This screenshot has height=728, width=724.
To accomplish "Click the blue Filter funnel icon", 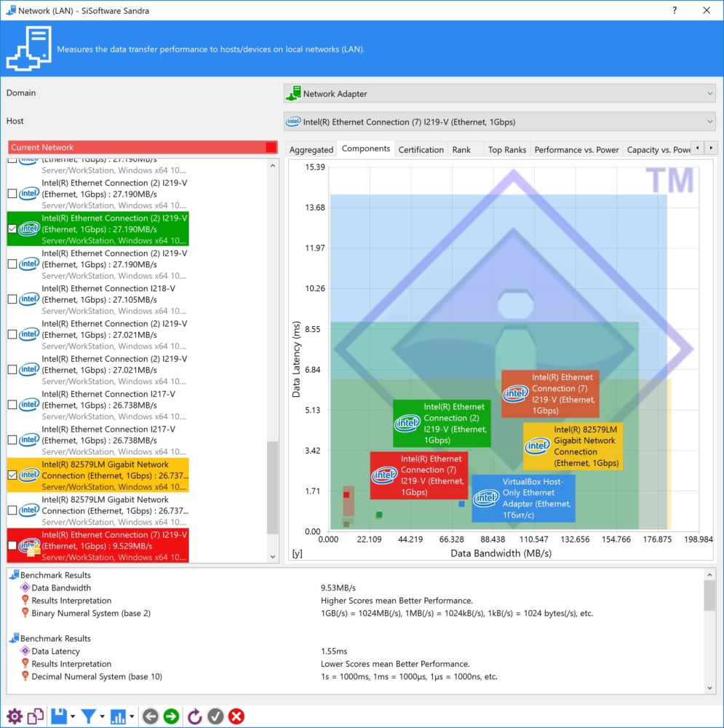I will [x=88, y=716].
